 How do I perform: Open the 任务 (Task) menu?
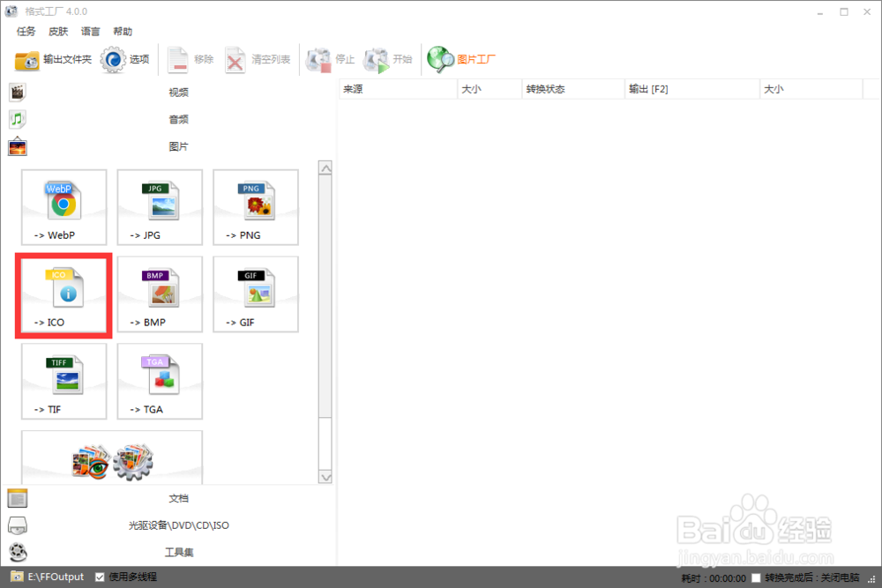tap(25, 31)
